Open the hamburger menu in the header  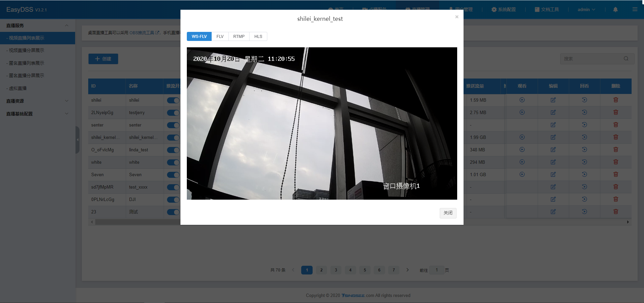[635, 9]
